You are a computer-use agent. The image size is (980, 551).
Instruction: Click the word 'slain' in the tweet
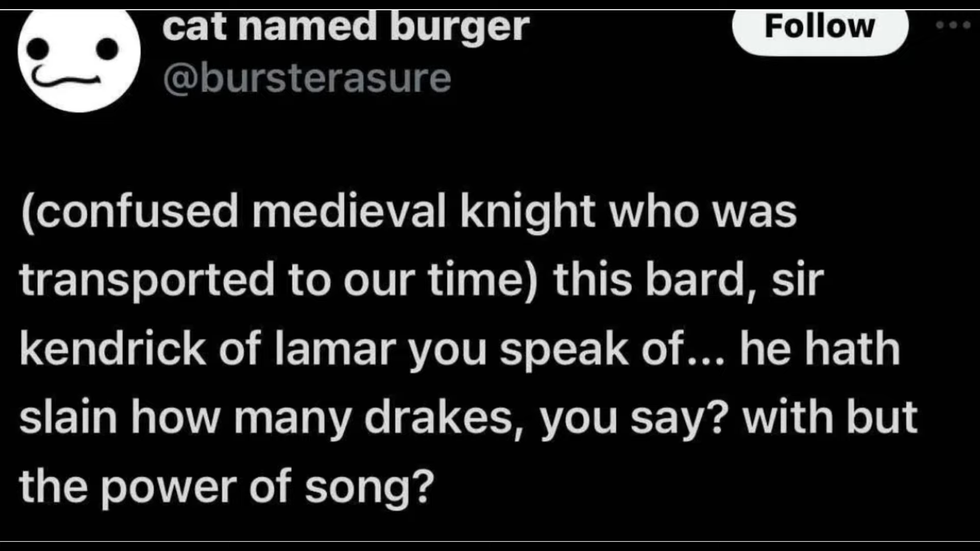click(x=69, y=418)
